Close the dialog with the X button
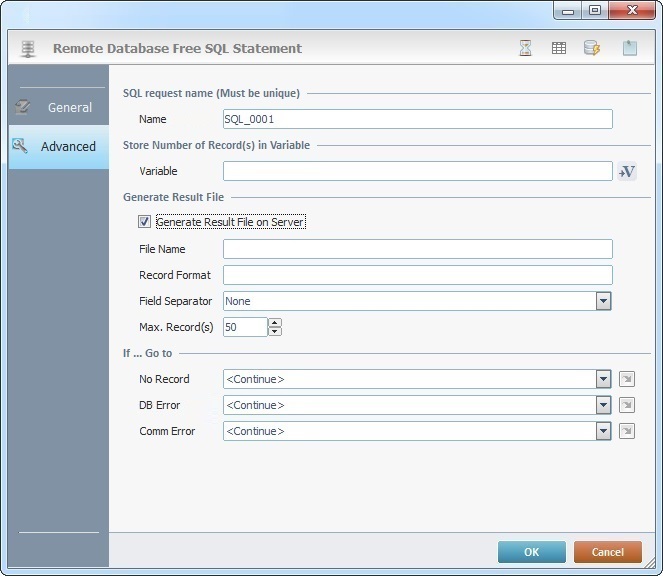Viewport: 663px width, 576px height. (x=632, y=10)
